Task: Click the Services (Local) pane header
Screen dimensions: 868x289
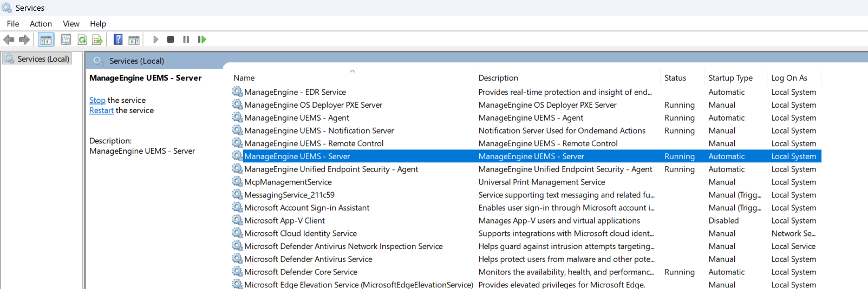Action: pyautogui.click(x=136, y=61)
